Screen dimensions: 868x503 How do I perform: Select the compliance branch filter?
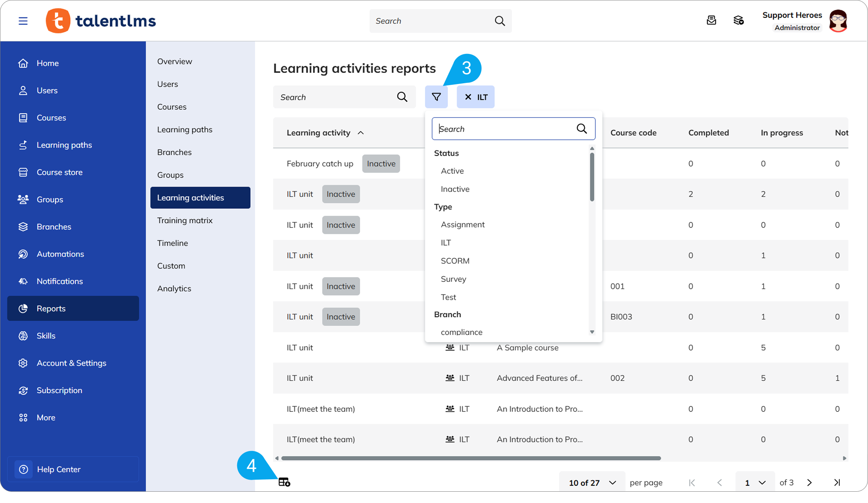[462, 332]
